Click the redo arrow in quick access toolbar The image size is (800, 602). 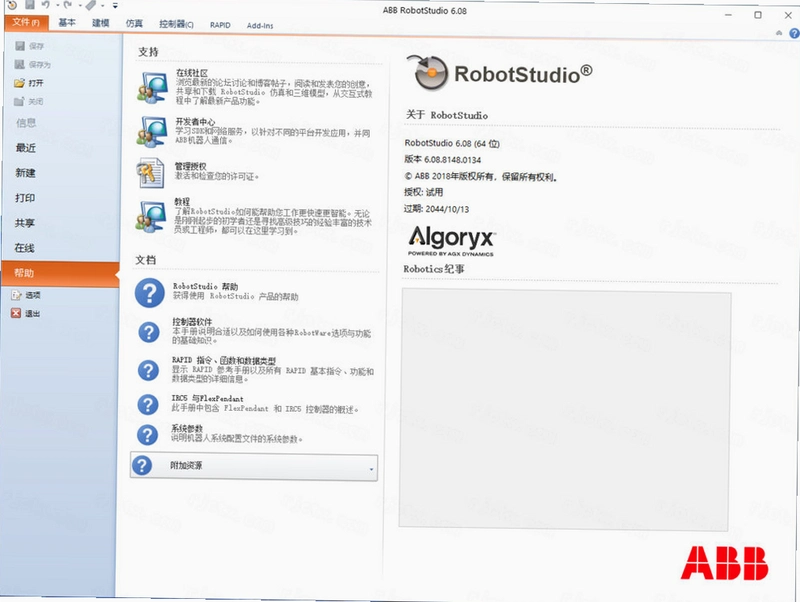68,5
